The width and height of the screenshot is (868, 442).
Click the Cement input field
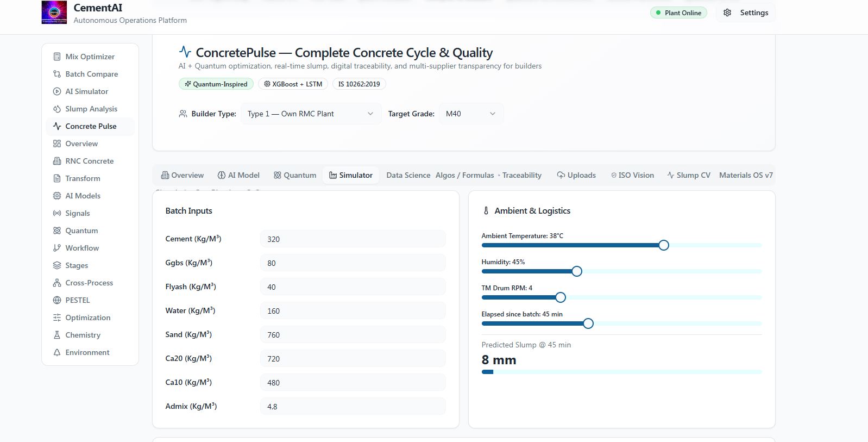coord(353,239)
